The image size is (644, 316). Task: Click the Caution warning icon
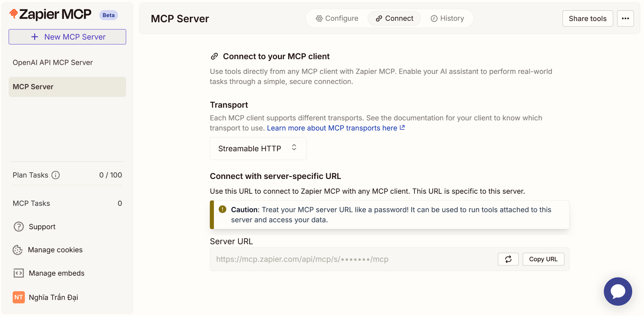(222, 209)
